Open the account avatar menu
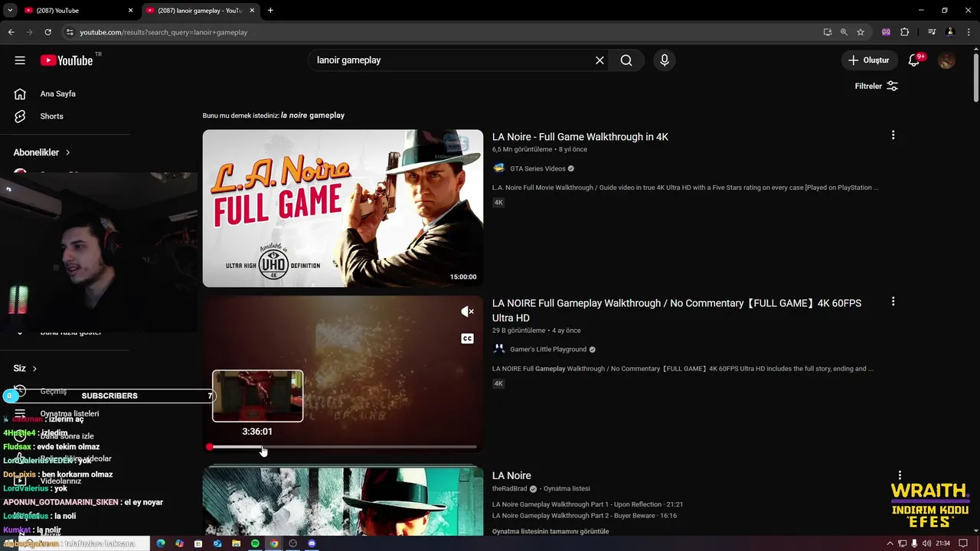980x551 pixels. (x=946, y=60)
